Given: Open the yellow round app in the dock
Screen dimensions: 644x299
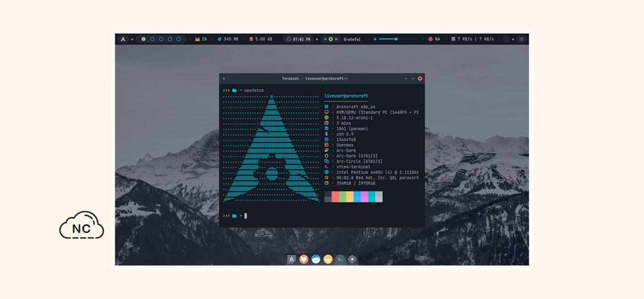Looking at the screenshot, I should point(328,259).
